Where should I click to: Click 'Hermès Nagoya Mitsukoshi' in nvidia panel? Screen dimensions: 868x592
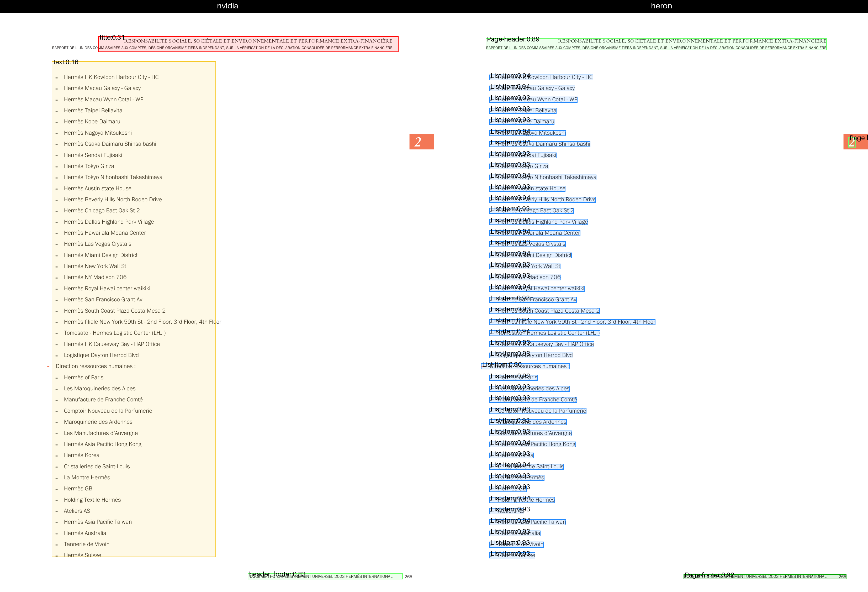click(98, 133)
